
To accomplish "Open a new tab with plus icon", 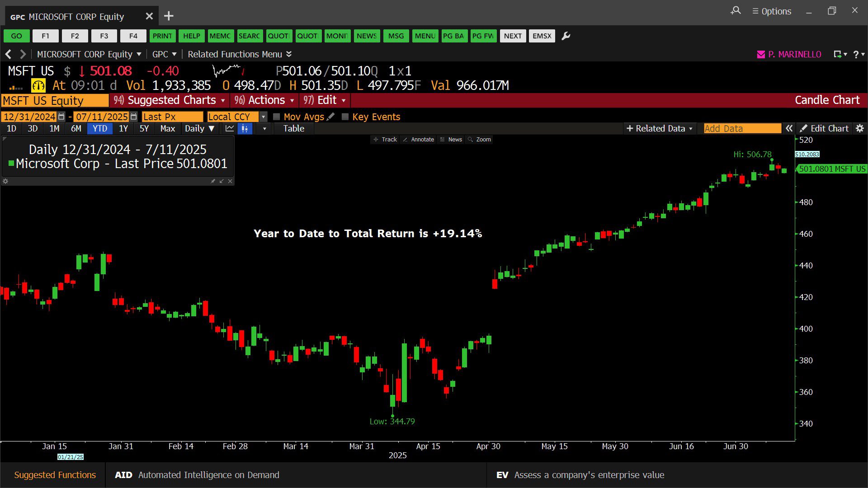I will 169,16.
